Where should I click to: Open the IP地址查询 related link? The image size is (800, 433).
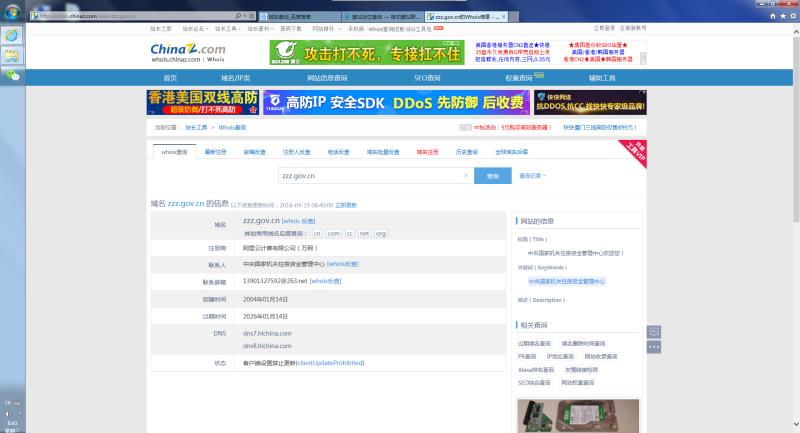[560, 356]
